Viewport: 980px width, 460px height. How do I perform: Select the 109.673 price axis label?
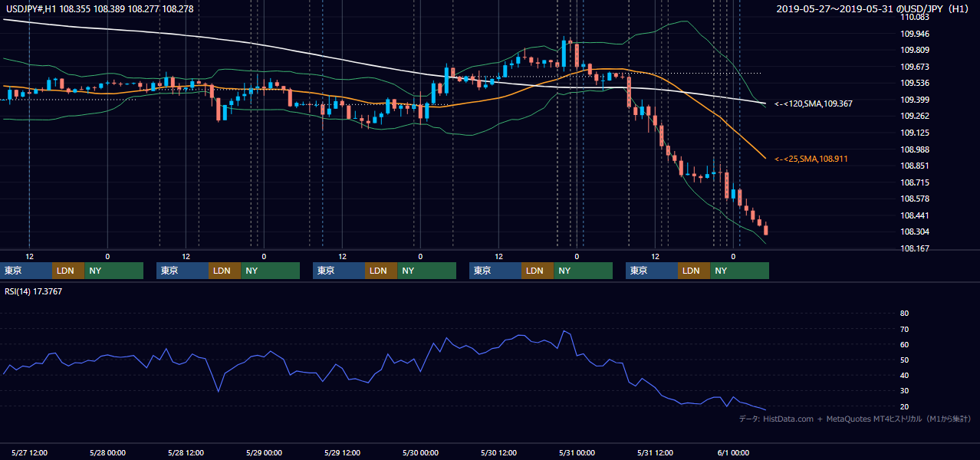pyautogui.click(x=916, y=67)
